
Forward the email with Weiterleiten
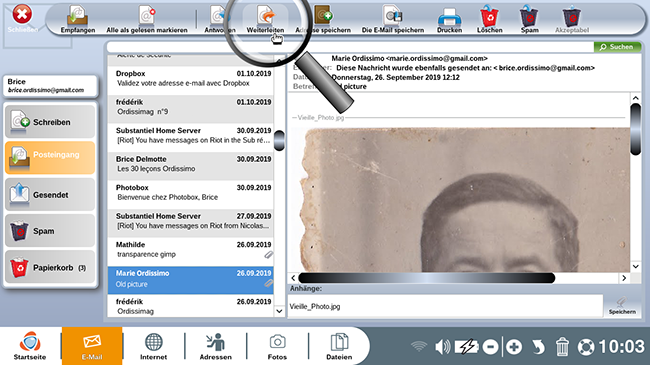(265, 19)
